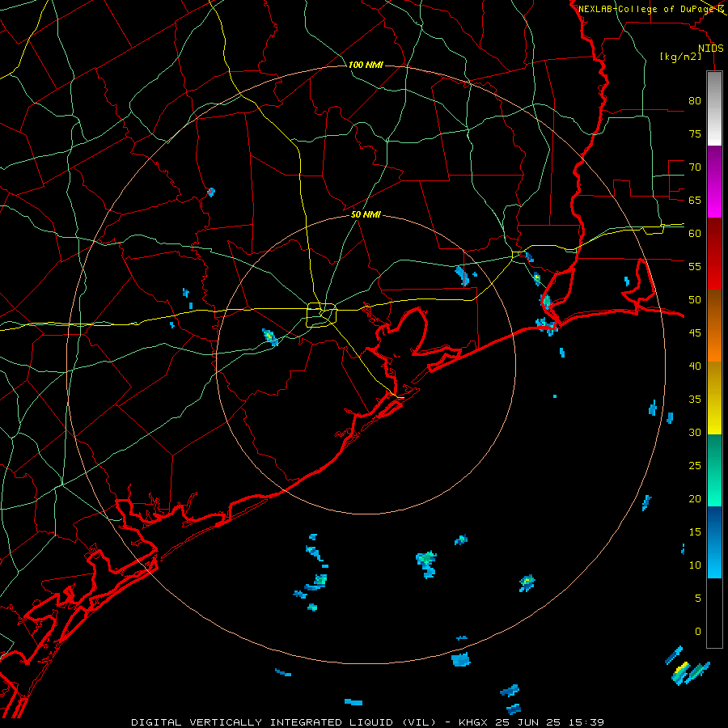Click the [kg/m2] units label
Image resolution: width=728 pixels, height=728 pixels.
[x=680, y=57]
